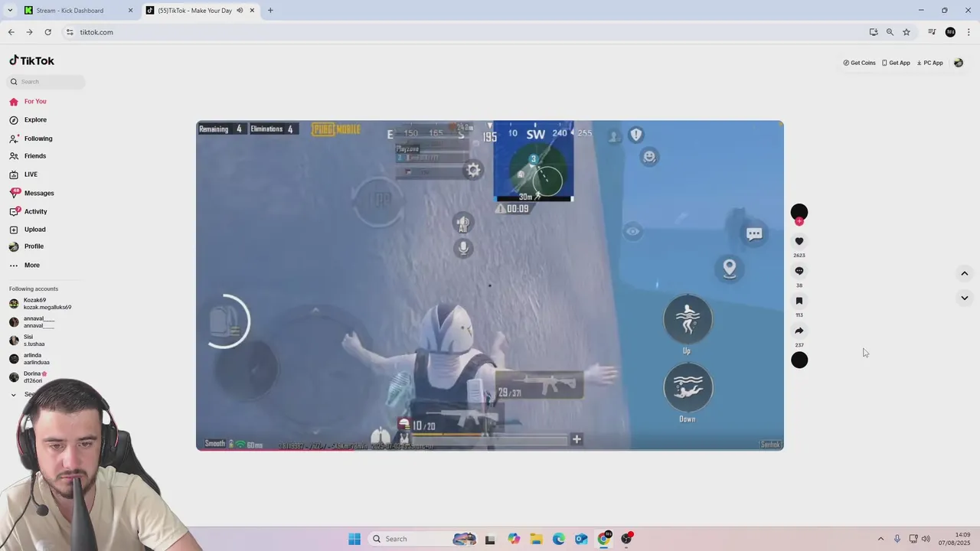Click Get Coins
Image resolution: width=980 pixels, height=551 pixels.
(x=859, y=63)
